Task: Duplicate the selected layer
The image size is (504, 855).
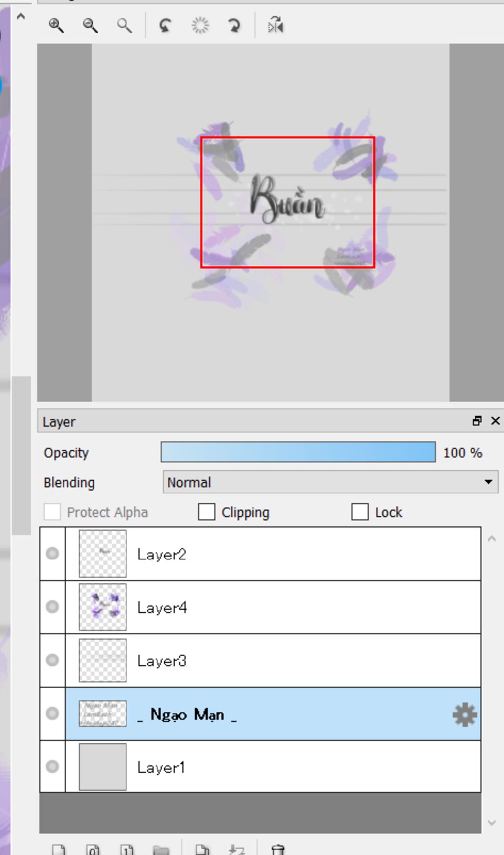Action: [x=202, y=849]
